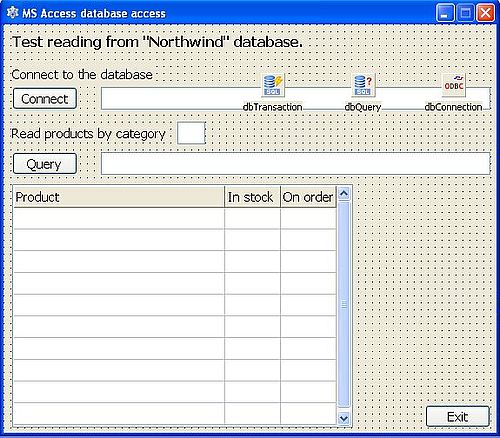Click the table scrollbar up arrow
Viewport: 500px width, 438px height.
pyautogui.click(x=344, y=193)
